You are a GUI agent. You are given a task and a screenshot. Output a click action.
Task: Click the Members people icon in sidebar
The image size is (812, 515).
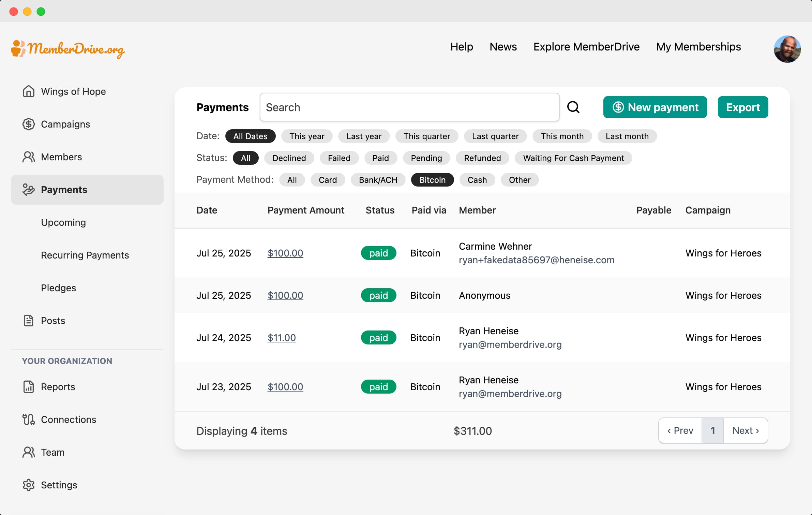point(29,157)
